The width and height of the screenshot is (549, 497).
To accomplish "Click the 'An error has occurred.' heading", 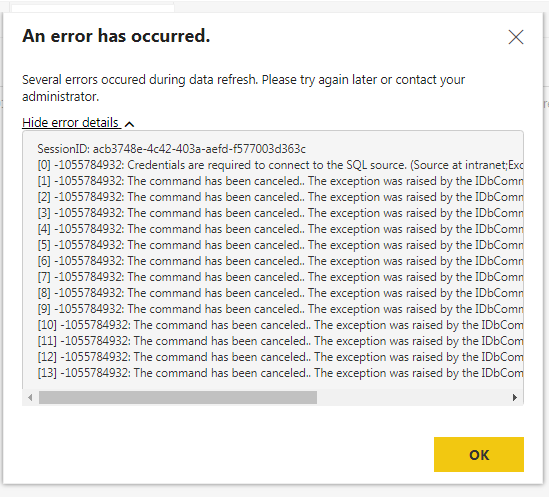I will [x=116, y=36].
